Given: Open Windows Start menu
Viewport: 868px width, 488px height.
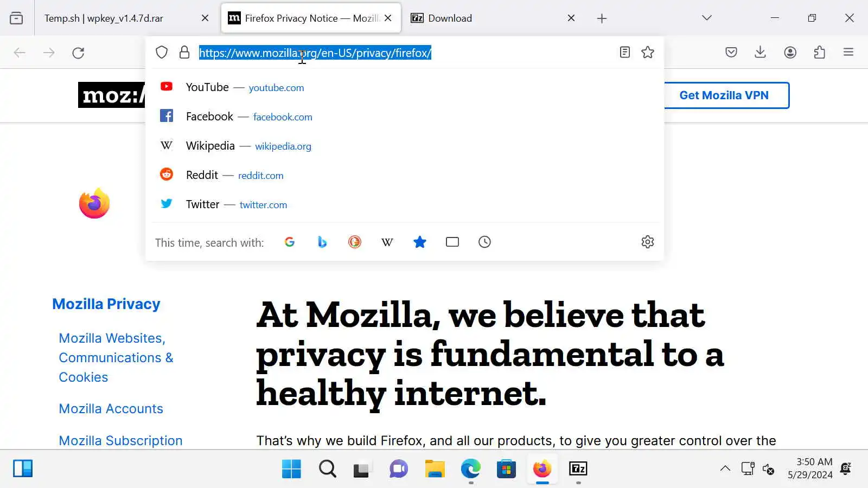Looking at the screenshot, I should (291, 468).
